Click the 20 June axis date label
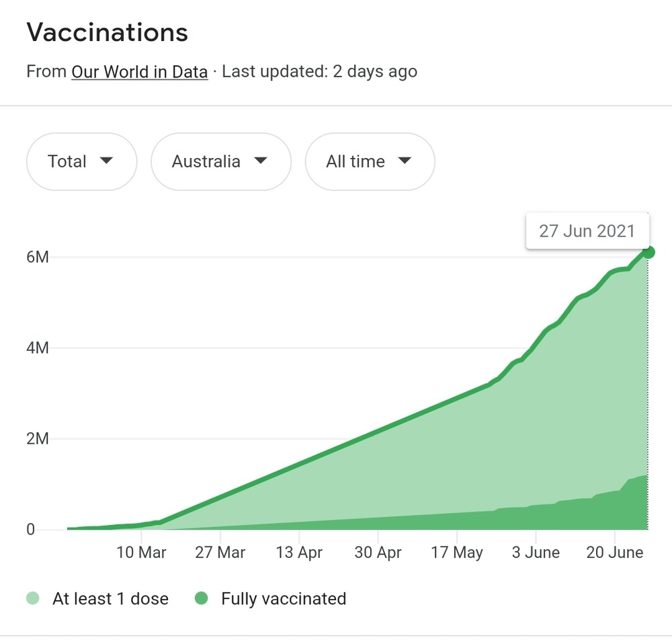Viewport: 672px width, 640px height. (x=615, y=553)
